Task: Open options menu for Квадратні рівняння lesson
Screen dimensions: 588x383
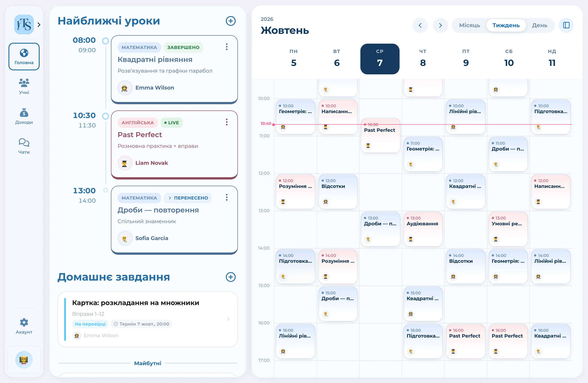Action: pos(227,47)
